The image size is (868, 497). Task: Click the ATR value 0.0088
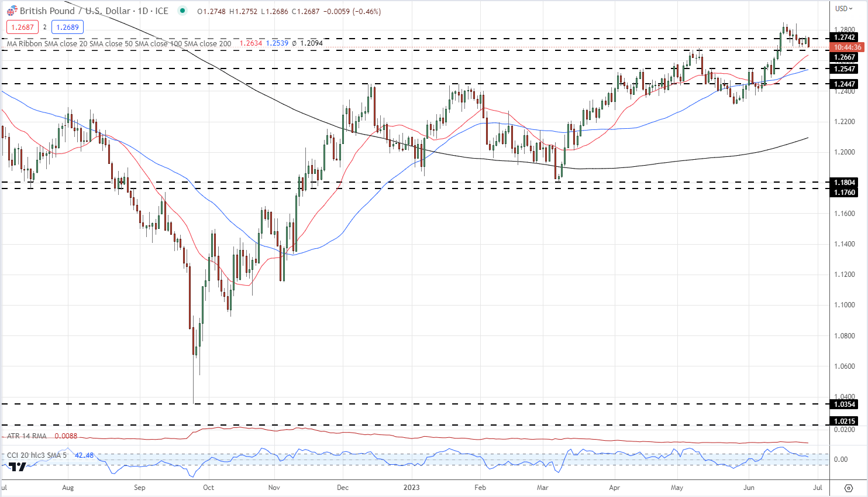tap(66, 436)
